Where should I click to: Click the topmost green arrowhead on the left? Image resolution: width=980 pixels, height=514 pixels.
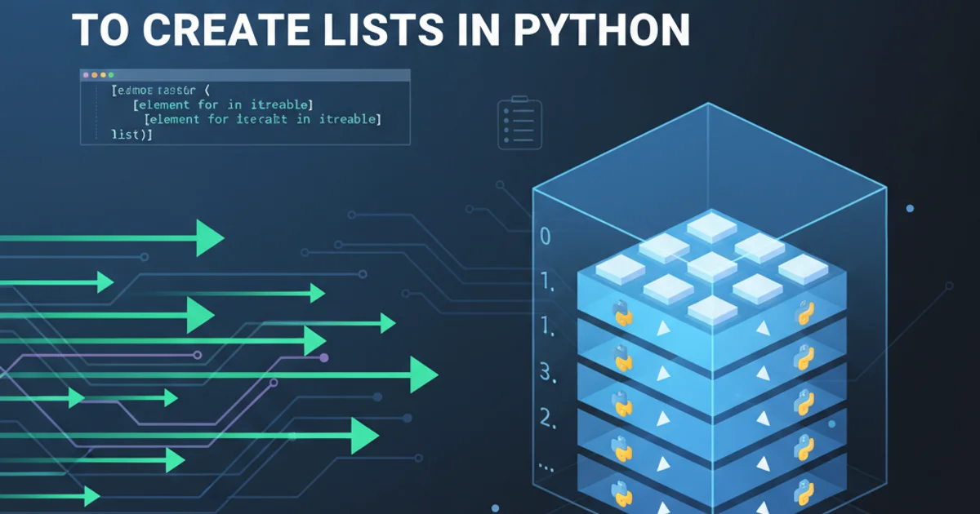coord(209,238)
